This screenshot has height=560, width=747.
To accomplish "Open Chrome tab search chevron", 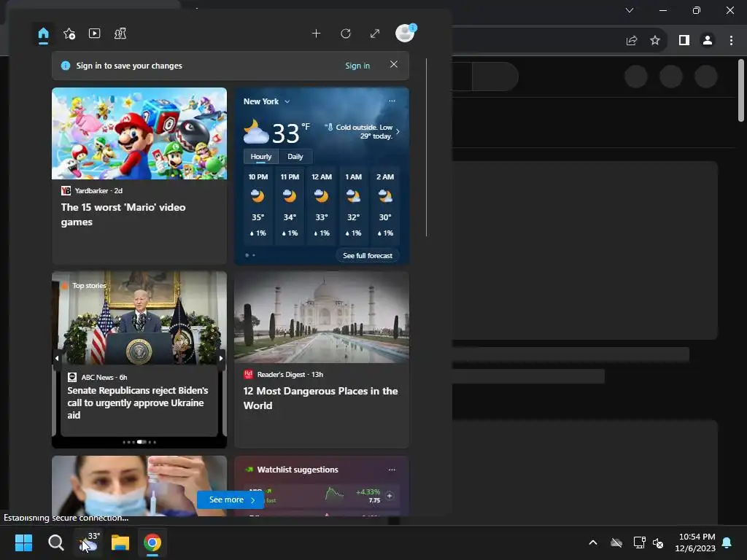I will pos(630,10).
